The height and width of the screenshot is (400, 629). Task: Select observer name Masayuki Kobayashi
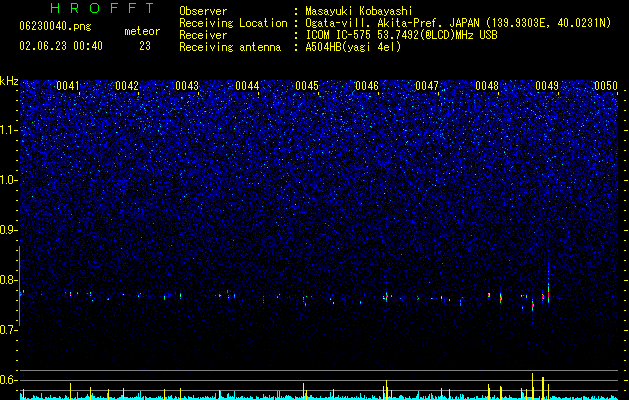[x=359, y=11]
